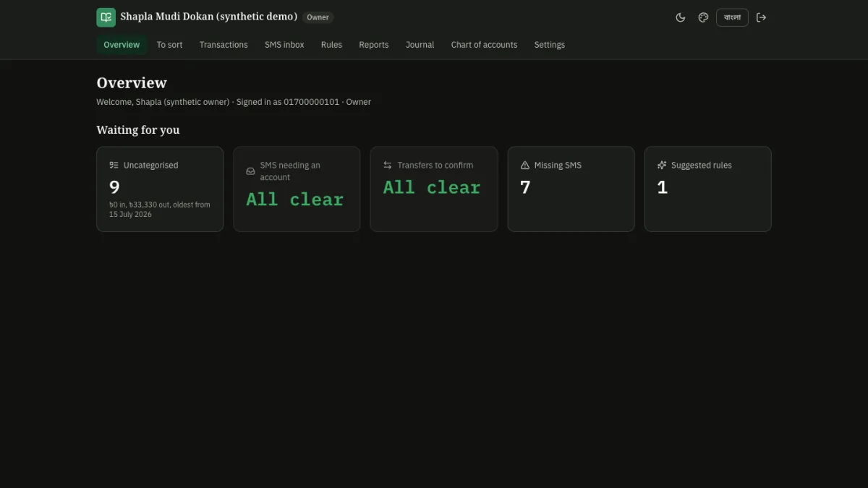
Task: View the Missing SMS count of 7
Action: point(525,187)
